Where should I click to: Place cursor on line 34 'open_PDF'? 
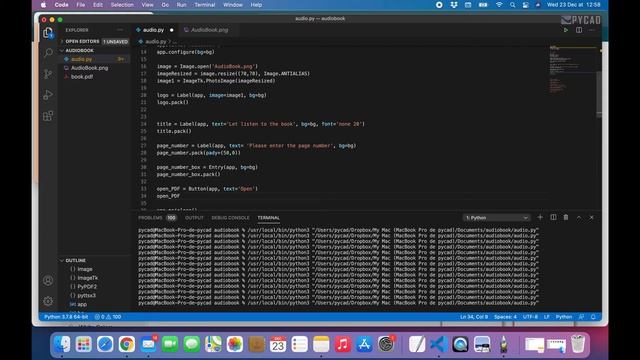pos(168,196)
